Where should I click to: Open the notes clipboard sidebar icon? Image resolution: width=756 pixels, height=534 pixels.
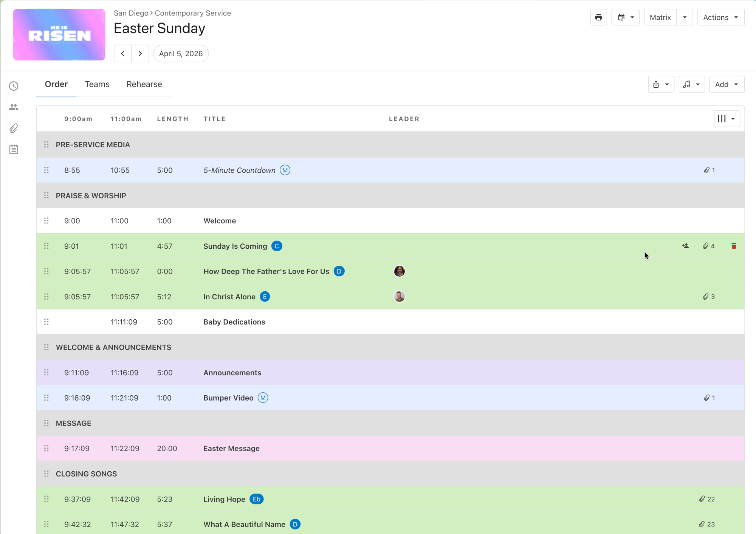(14, 150)
